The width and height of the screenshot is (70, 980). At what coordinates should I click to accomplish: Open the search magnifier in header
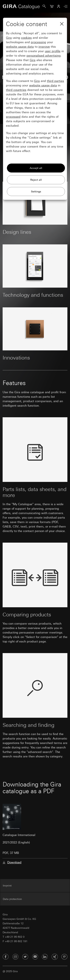tap(44, 6)
